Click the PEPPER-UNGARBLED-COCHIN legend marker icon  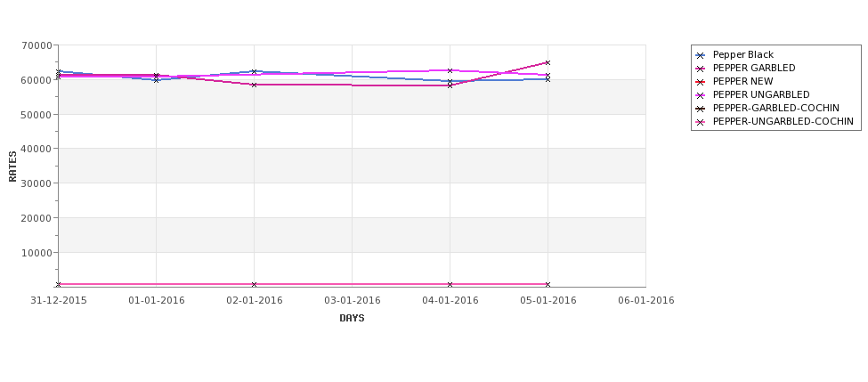(x=701, y=122)
